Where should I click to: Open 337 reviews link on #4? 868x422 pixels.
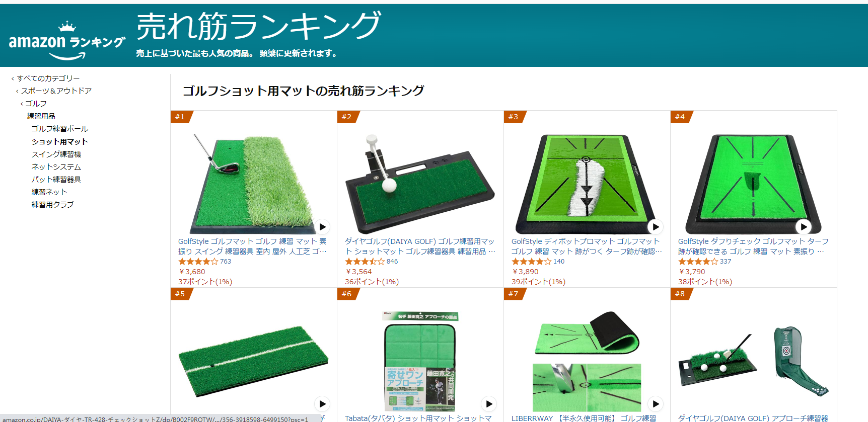(x=726, y=262)
